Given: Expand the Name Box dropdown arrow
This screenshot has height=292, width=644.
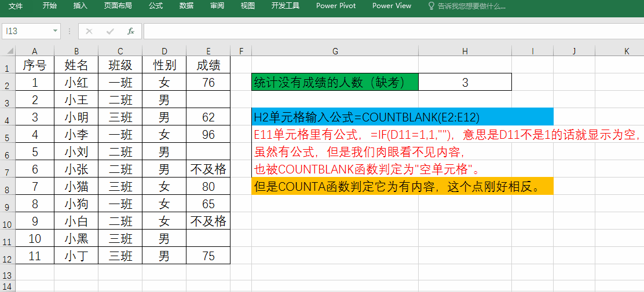Looking at the screenshot, I should click(55, 31).
